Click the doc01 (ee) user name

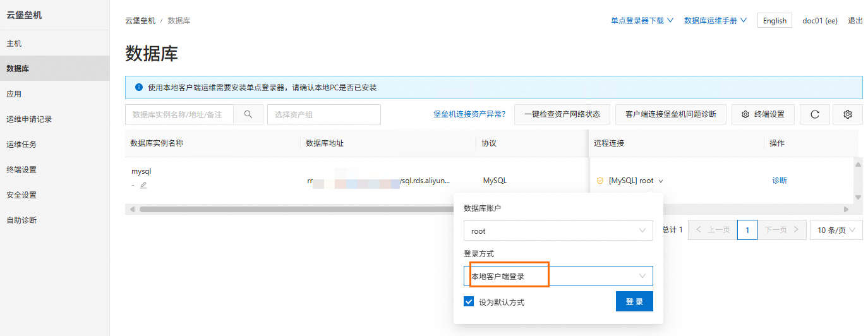(820, 20)
